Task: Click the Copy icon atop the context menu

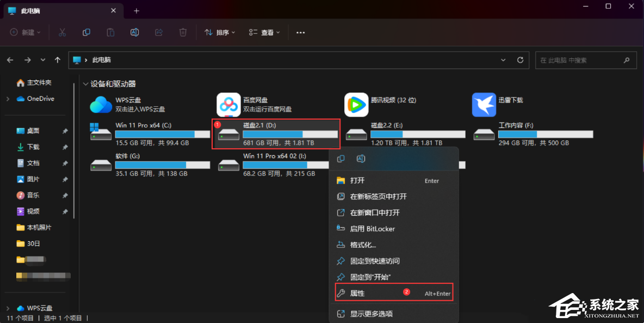Action: 342,159
